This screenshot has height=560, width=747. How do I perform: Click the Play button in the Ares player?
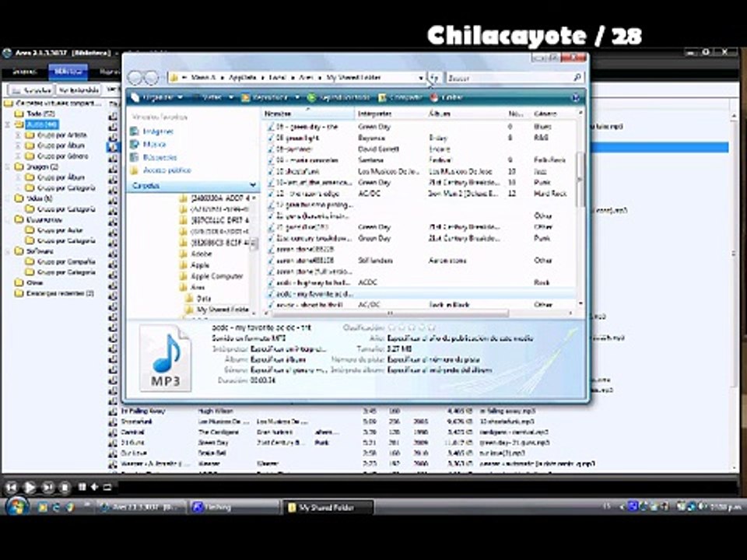30,487
